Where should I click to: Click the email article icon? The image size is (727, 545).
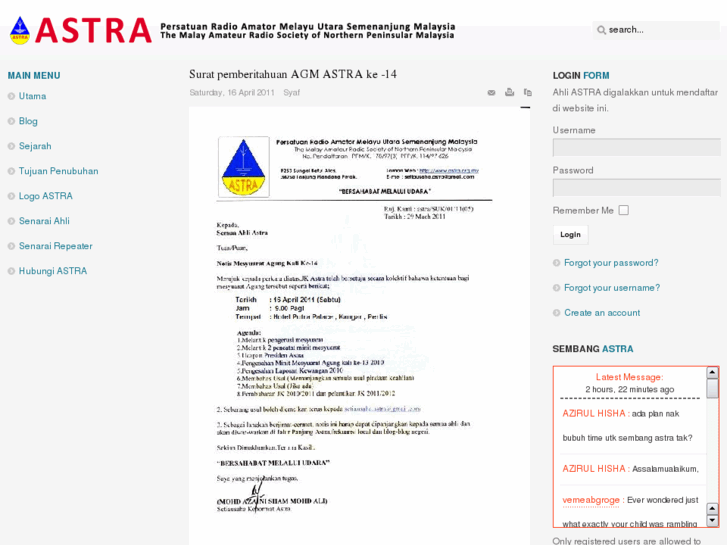coord(491,93)
